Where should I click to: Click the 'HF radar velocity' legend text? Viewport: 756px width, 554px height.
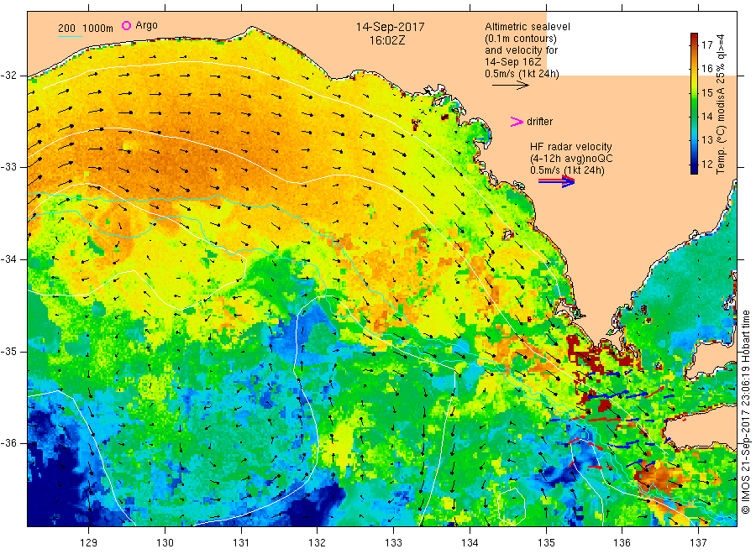click(571, 146)
